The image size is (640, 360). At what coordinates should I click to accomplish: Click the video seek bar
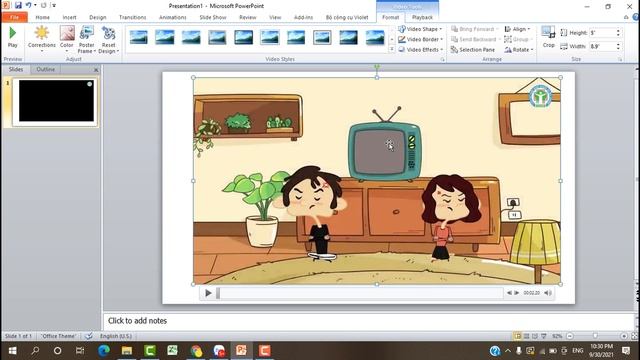(360, 293)
